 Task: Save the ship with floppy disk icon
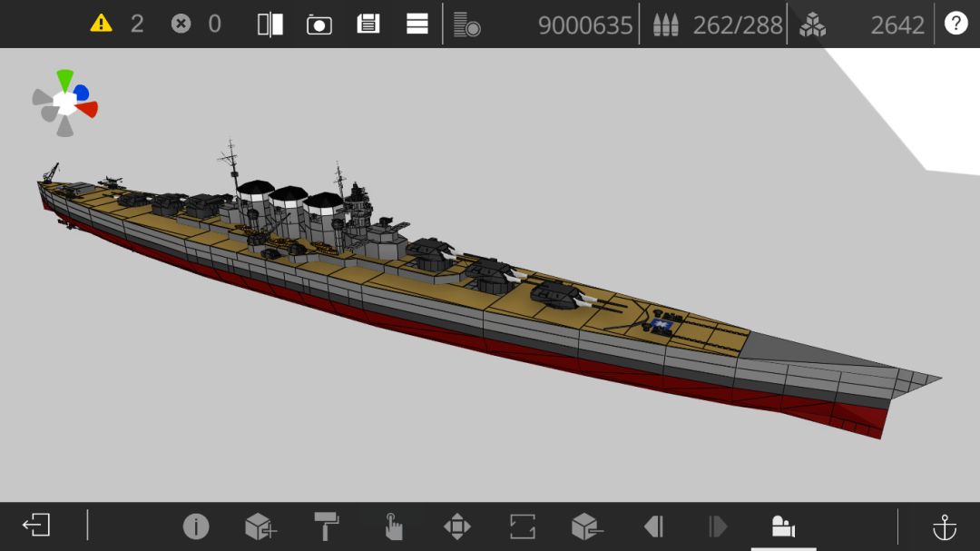click(368, 25)
